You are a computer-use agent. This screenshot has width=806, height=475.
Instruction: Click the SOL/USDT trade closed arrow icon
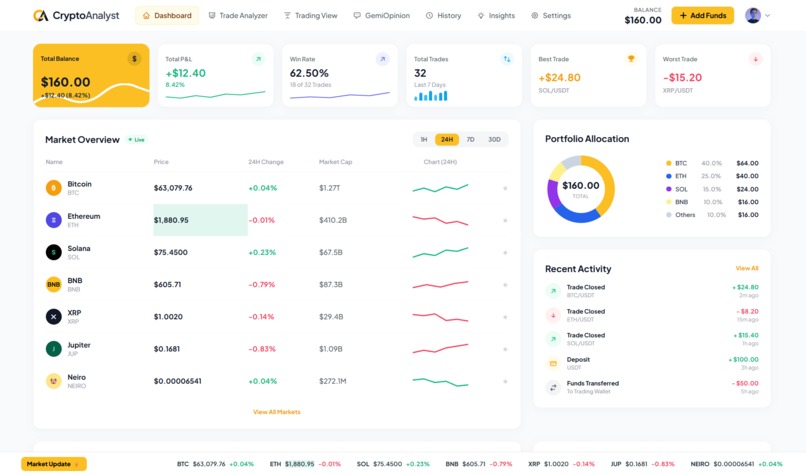pos(553,339)
